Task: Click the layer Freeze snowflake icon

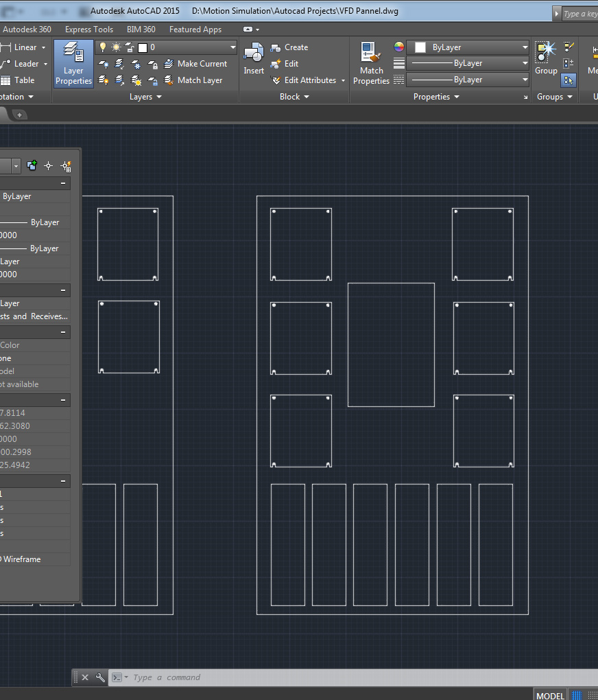Action: click(x=136, y=65)
